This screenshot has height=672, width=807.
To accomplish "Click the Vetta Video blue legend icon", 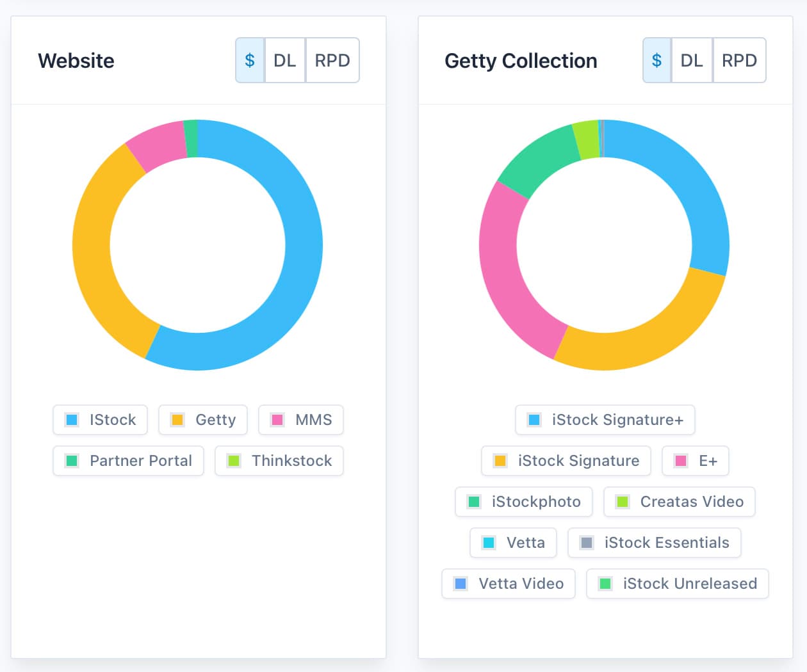I will coord(461,584).
